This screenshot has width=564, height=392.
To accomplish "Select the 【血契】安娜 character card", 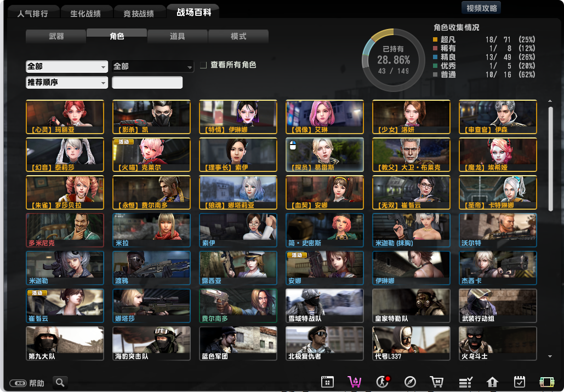I will [x=325, y=192].
